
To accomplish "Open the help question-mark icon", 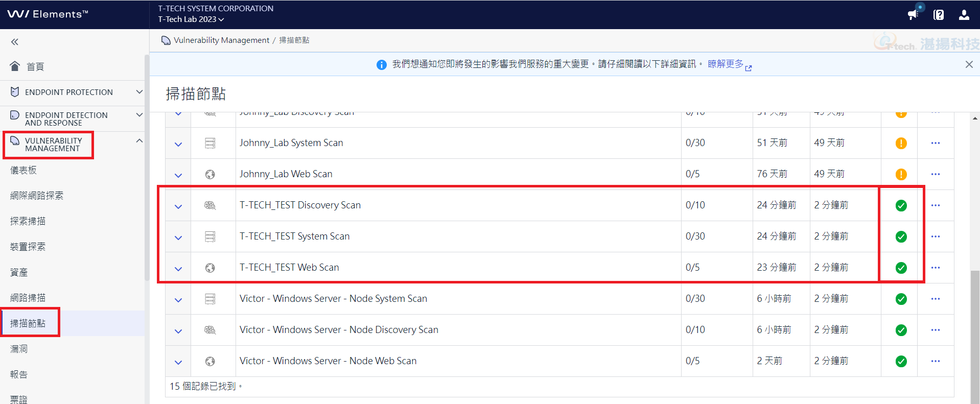I will pyautogui.click(x=939, y=15).
